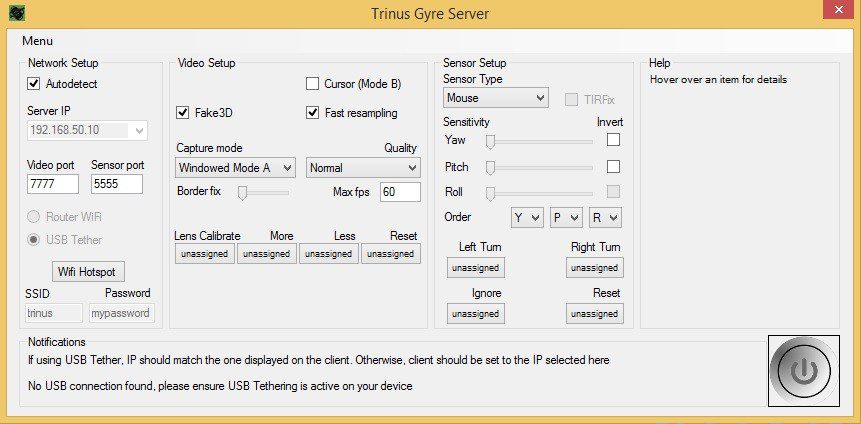Click the TIRFix checkbox

coord(571,99)
